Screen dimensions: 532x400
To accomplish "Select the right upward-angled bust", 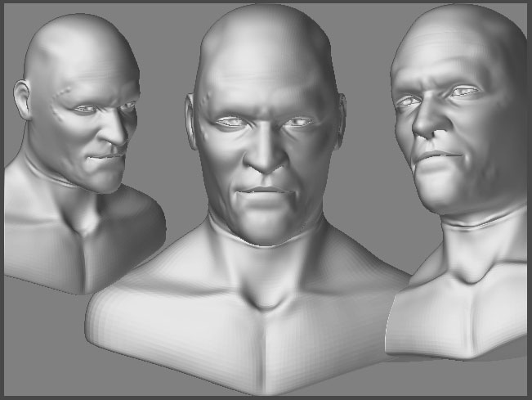I will (x=456, y=182).
